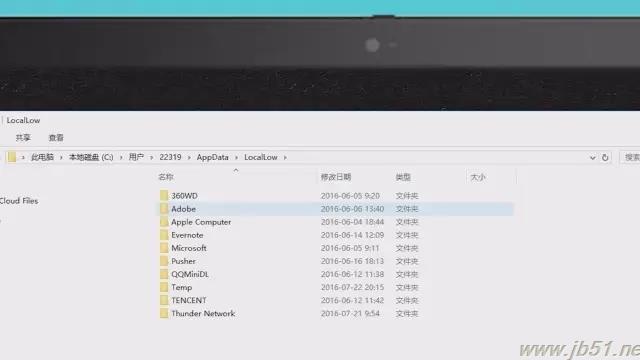The height and width of the screenshot is (360, 640).
Task: Click date 2016-07-22 20:15 of Temp
Action: pyautogui.click(x=352, y=287)
